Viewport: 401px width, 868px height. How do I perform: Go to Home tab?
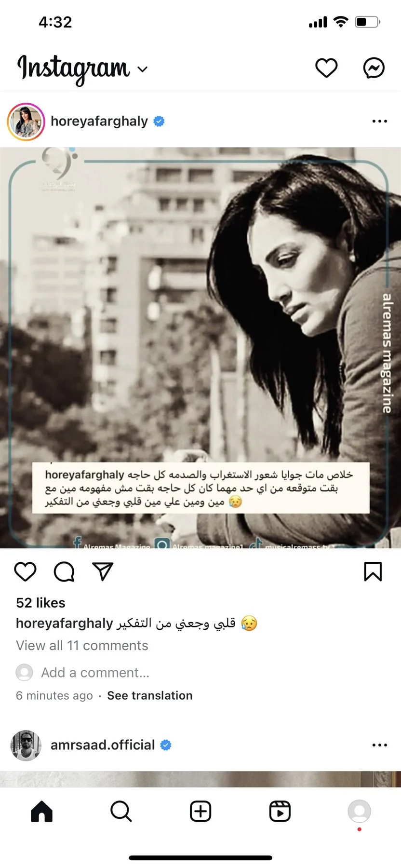[x=42, y=811]
